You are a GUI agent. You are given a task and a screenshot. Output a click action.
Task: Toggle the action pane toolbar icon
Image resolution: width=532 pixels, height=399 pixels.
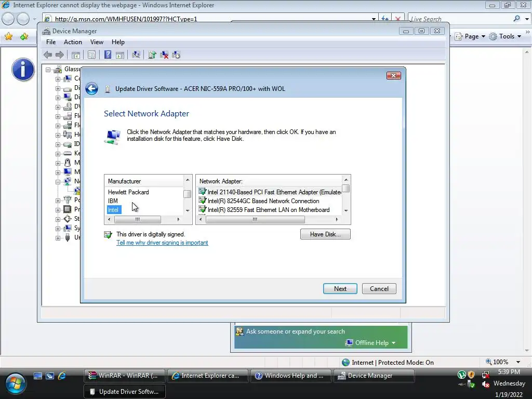[x=120, y=55]
